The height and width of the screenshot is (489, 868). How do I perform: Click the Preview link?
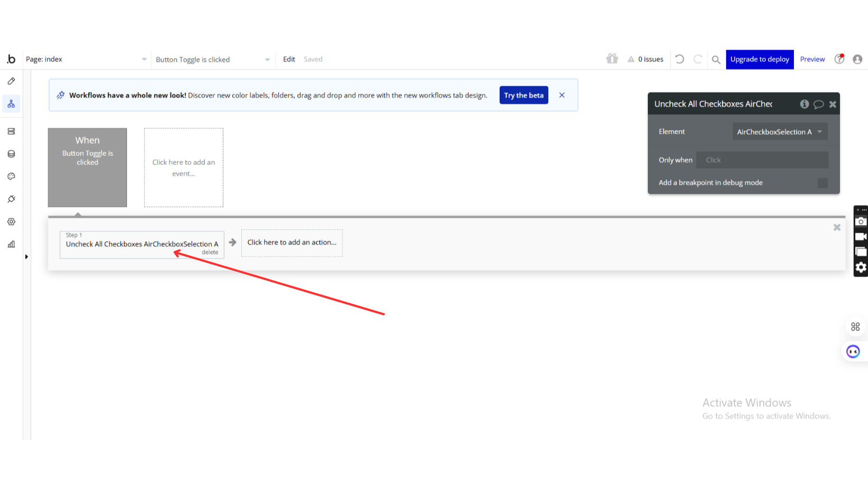point(812,59)
